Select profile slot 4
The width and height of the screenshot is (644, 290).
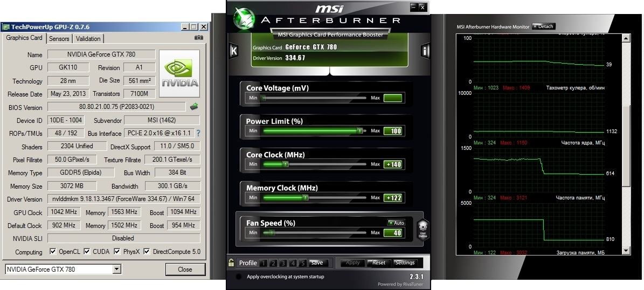[293, 263]
